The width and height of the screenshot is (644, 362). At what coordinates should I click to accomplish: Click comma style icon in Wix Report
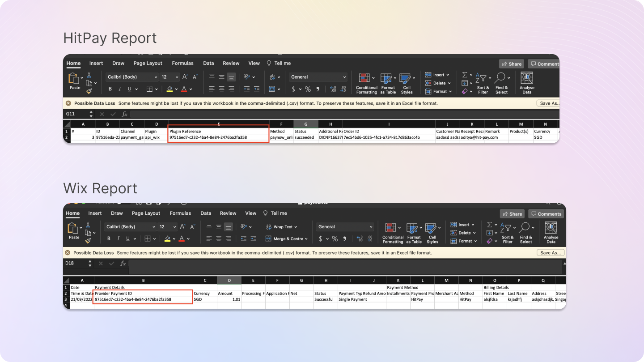click(344, 239)
